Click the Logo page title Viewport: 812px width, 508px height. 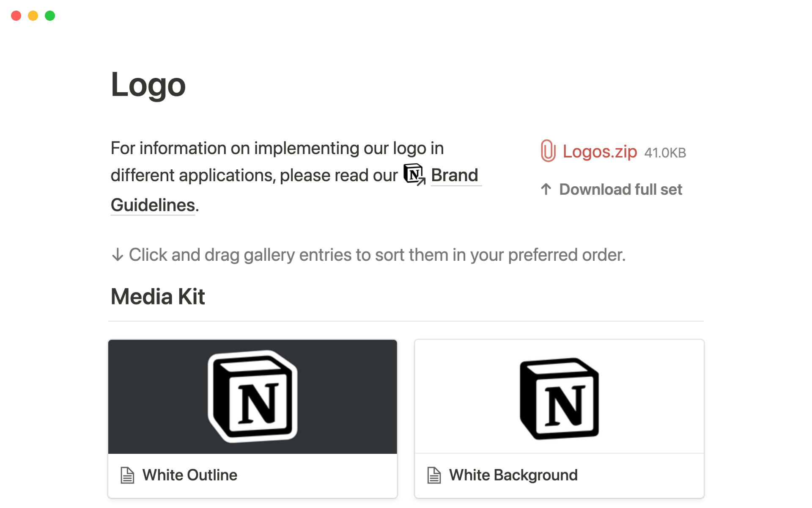pos(148,85)
